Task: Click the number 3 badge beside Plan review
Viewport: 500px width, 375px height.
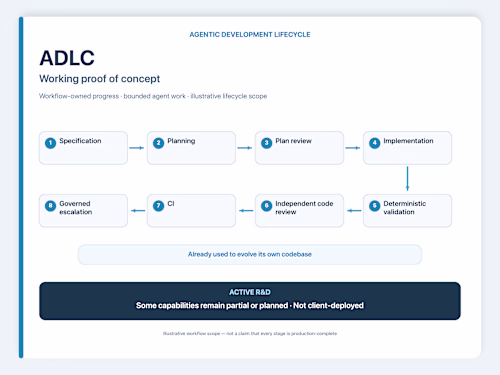Action: click(x=266, y=143)
